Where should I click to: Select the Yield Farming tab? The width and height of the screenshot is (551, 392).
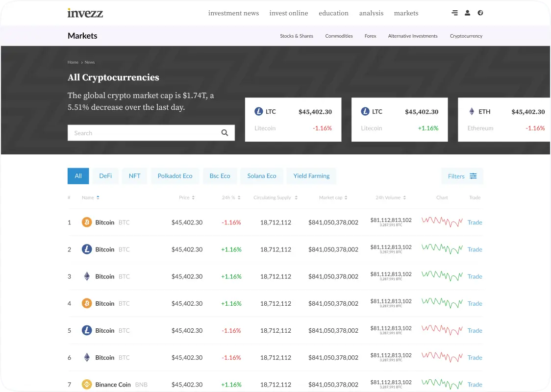click(311, 176)
